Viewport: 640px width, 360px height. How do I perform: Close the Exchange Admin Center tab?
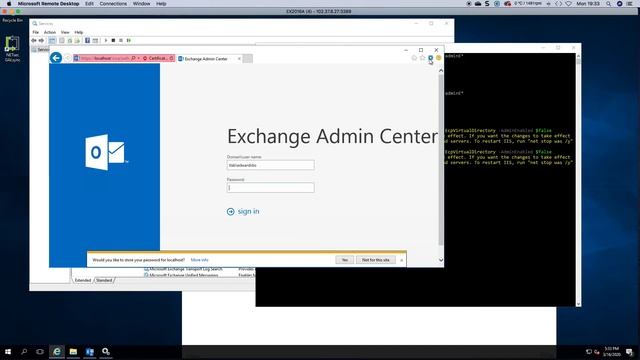239,59
